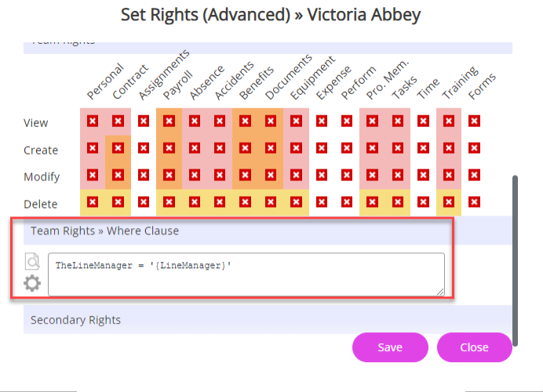543x392 pixels.
Task: Toggle Create right for Contract
Action: 118,148
